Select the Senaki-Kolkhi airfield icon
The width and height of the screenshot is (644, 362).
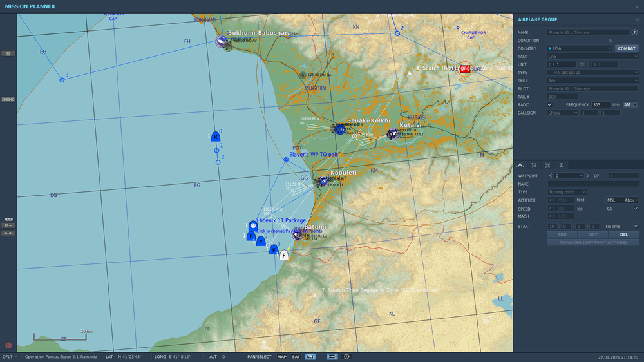tap(339, 129)
